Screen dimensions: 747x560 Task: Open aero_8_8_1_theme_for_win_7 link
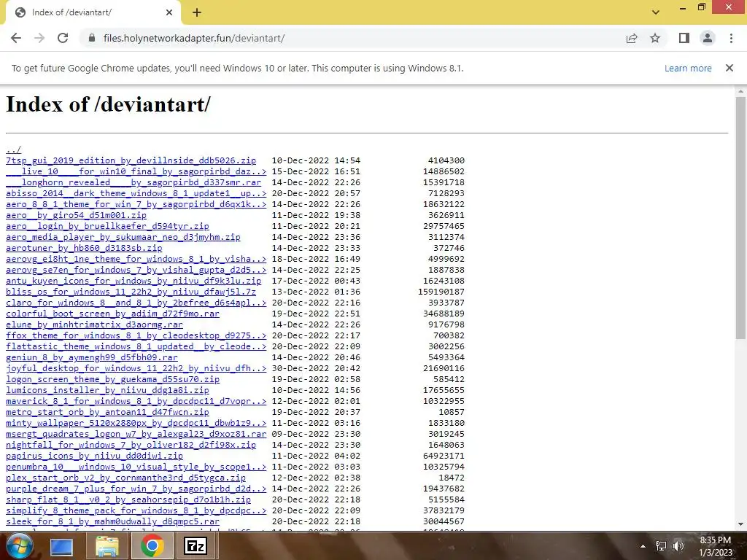[136, 204]
